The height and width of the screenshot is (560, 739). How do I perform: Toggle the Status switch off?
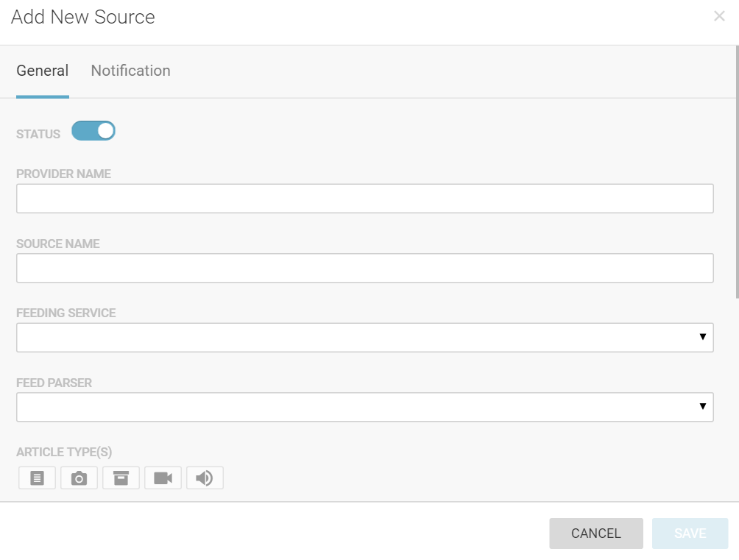[x=93, y=131]
